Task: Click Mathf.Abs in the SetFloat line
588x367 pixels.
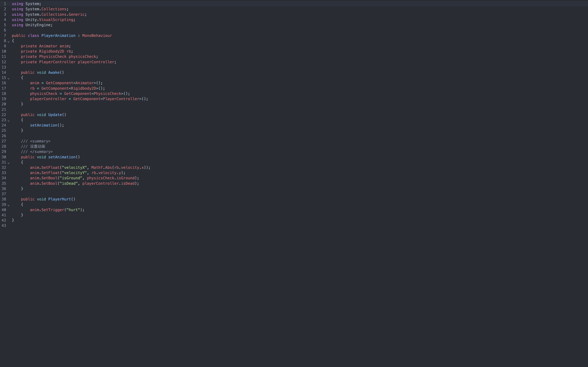Action: (101, 167)
